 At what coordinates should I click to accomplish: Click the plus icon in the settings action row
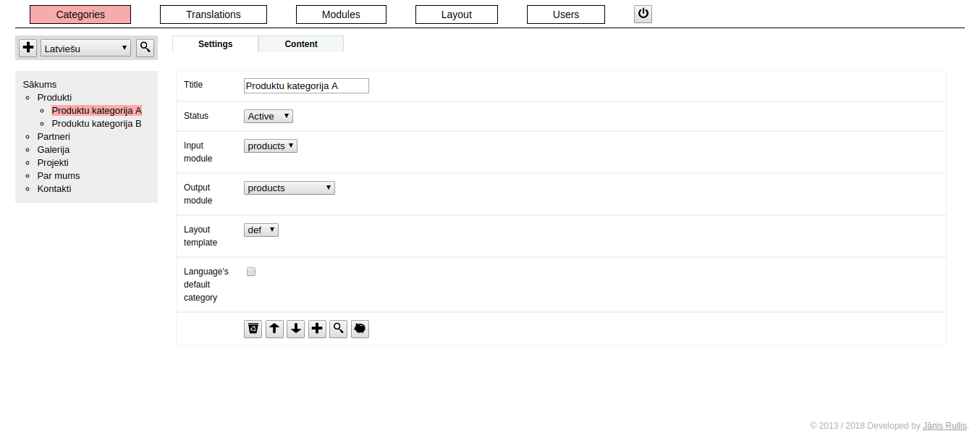317,329
